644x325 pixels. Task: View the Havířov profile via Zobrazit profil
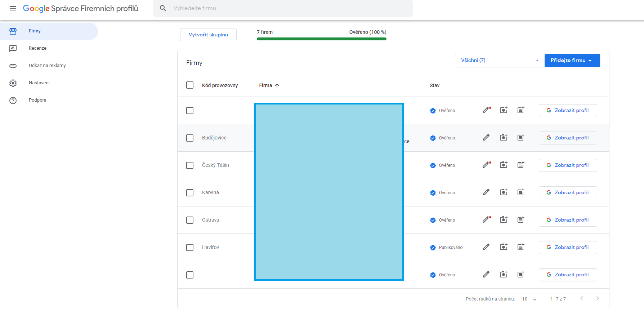568,248
